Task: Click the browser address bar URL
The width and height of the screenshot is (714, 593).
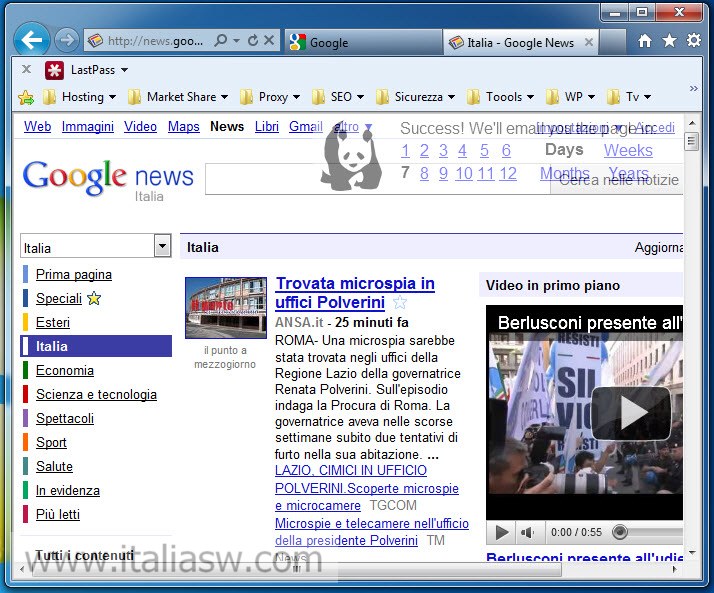Action: click(155, 41)
